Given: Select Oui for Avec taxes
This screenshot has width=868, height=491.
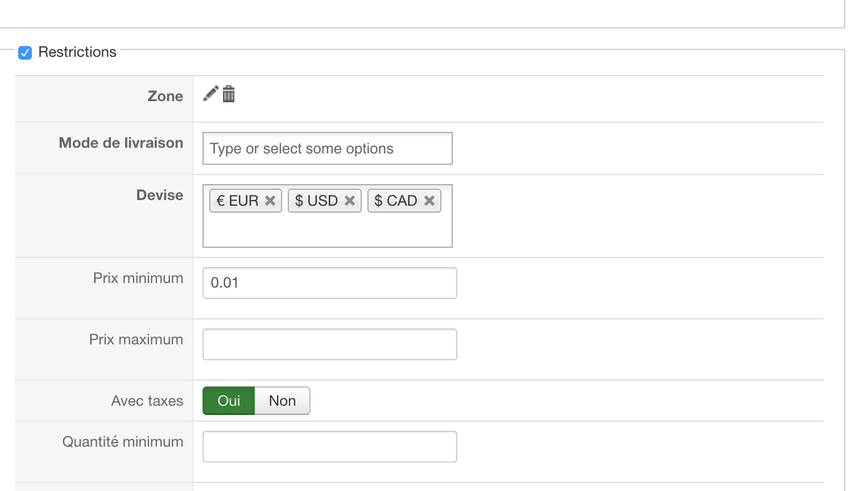Looking at the screenshot, I should [229, 401].
